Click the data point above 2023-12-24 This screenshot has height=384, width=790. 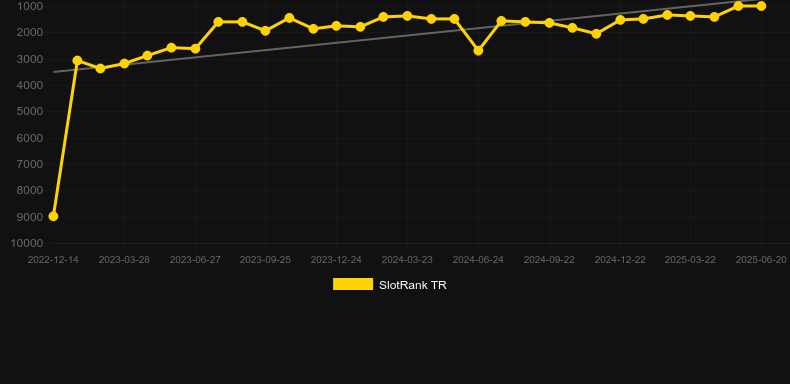(x=337, y=26)
